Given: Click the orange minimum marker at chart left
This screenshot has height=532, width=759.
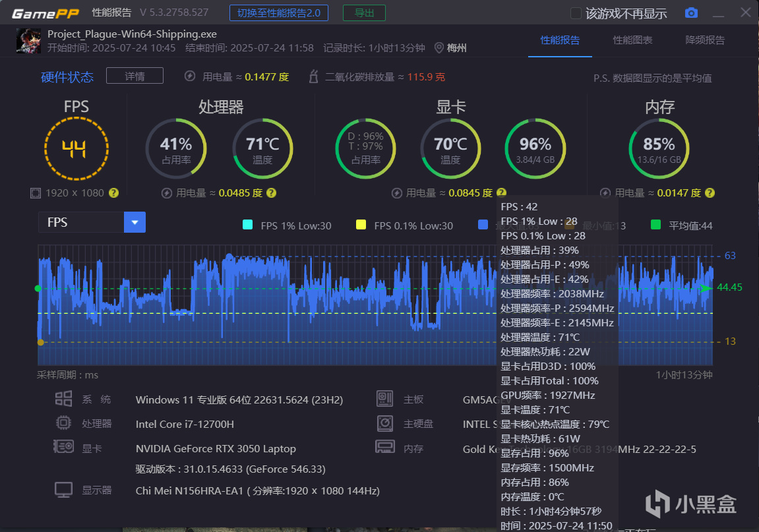Looking at the screenshot, I should click(x=41, y=342).
